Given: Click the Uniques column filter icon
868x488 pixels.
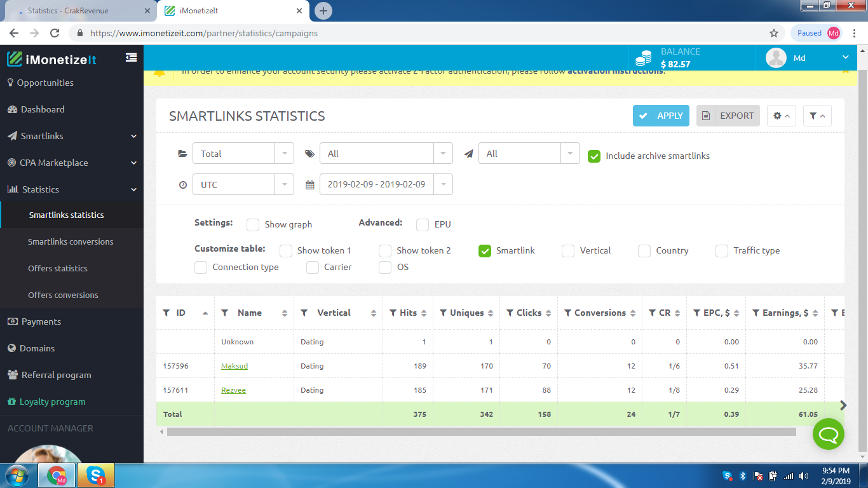Looking at the screenshot, I should 444,313.
